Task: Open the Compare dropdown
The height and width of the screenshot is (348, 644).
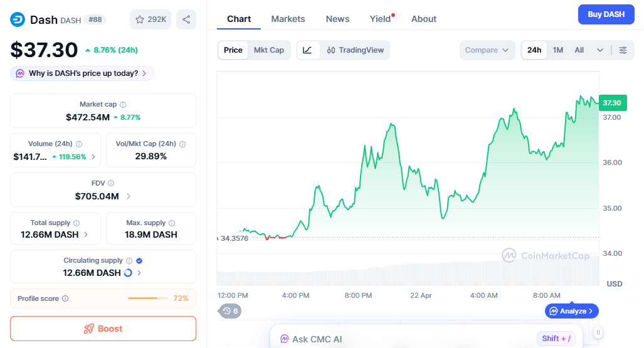Action: 487,50
